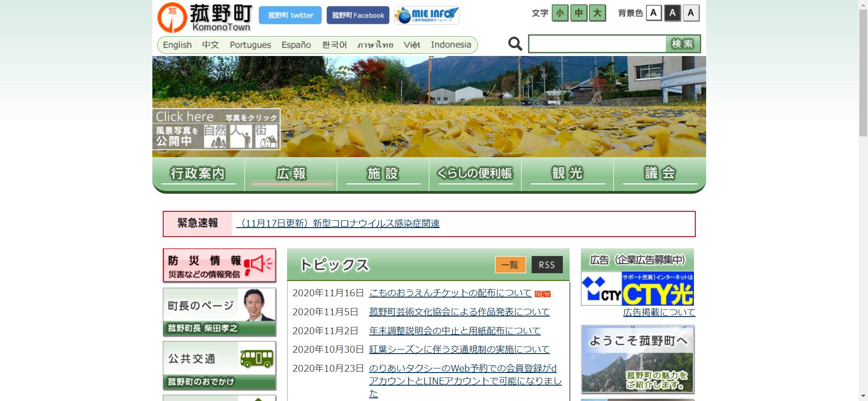This screenshot has width=868, height=401.
Task: Open 広告掲載について link
Action: click(659, 312)
